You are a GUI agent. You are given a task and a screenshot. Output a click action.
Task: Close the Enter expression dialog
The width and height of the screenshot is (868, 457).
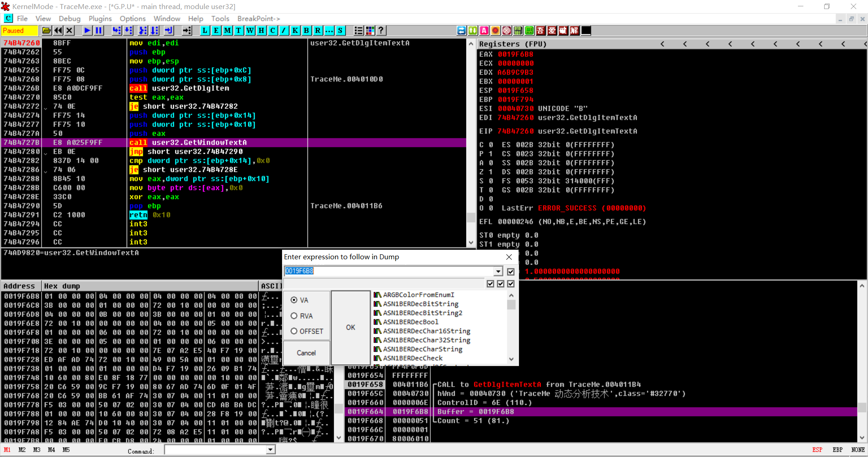pyautogui.click(x=509, y=257)
